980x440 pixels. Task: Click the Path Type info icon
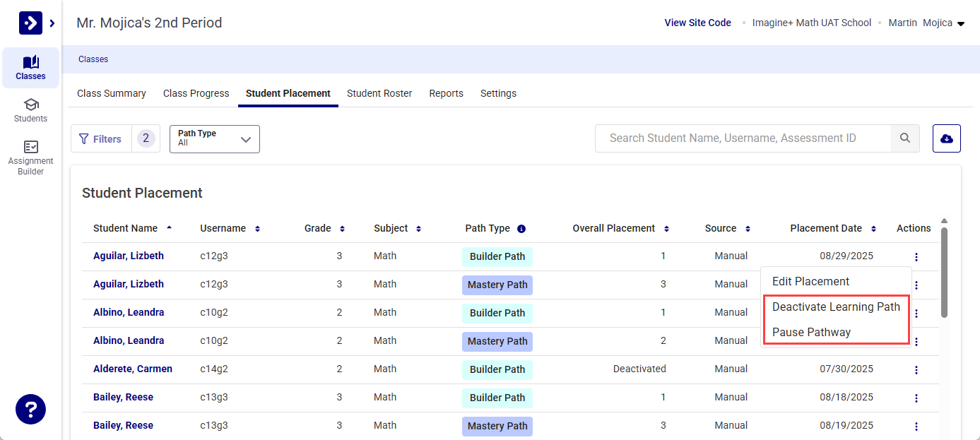click(521, 229)
